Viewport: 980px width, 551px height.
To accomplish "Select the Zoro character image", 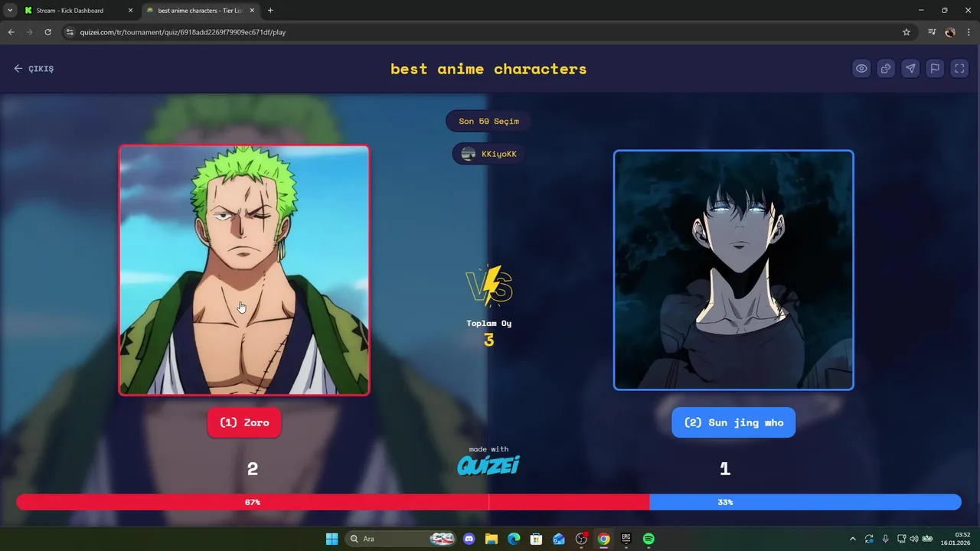I will tap(244, 270).
